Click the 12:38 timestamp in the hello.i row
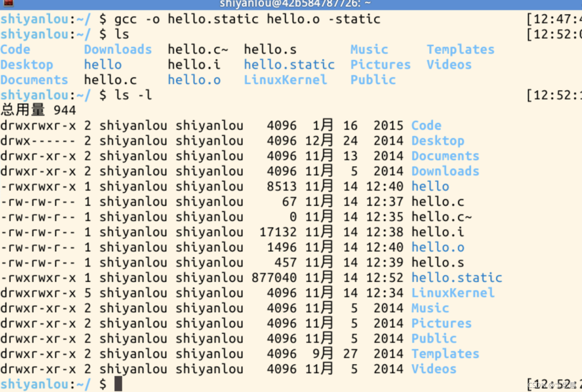582x392 pixels. [x=385, y=232]
